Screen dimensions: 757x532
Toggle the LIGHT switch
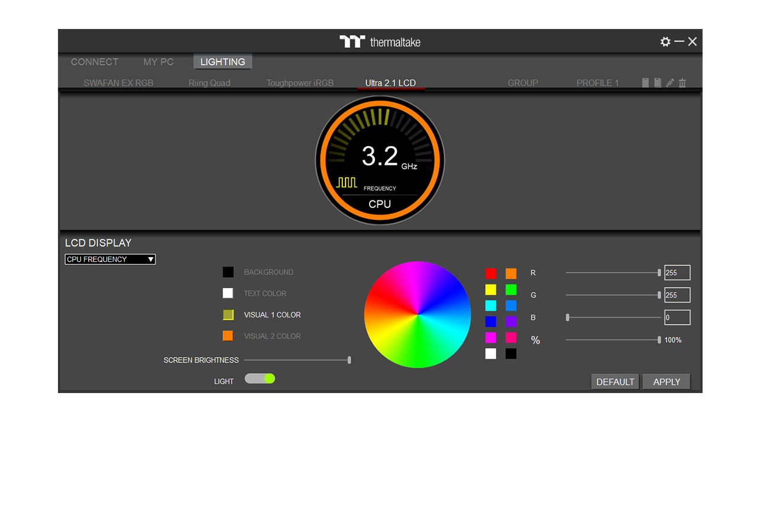click(x=260, y=378)
